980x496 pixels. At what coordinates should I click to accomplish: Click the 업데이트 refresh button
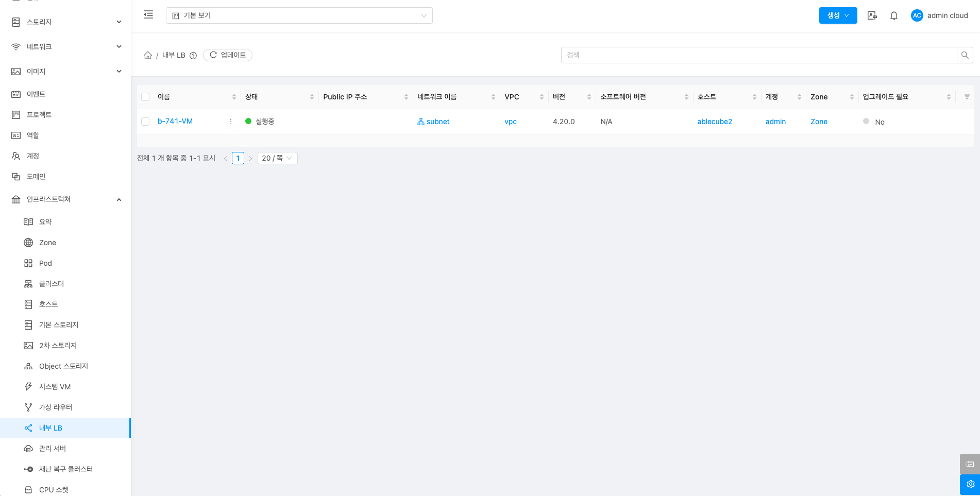[x=228, y=55]
